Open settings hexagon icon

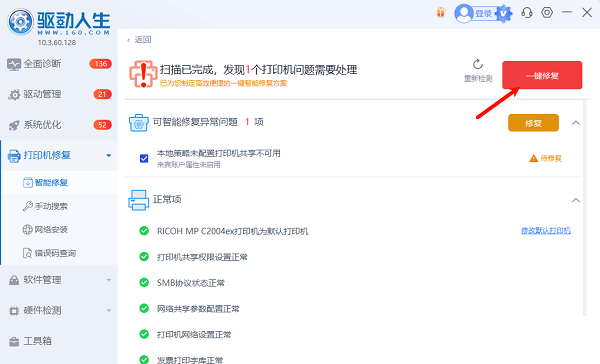pos(547,13)
